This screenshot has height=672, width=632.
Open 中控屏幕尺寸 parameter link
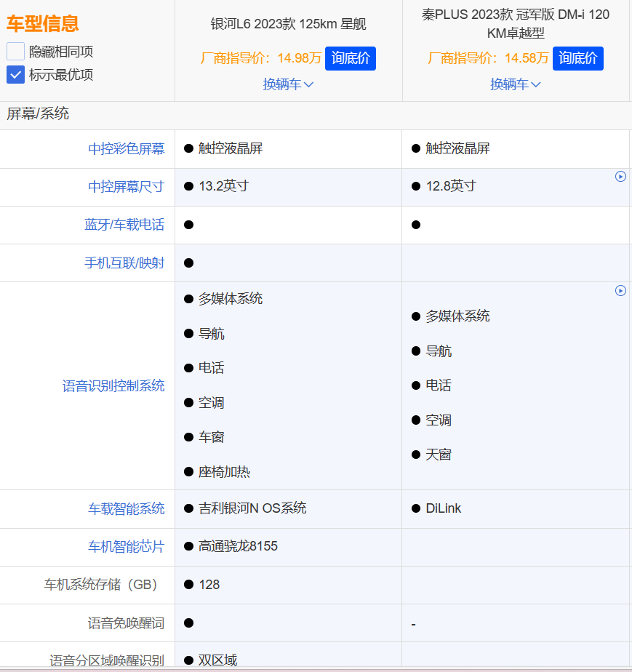point(127,187)
